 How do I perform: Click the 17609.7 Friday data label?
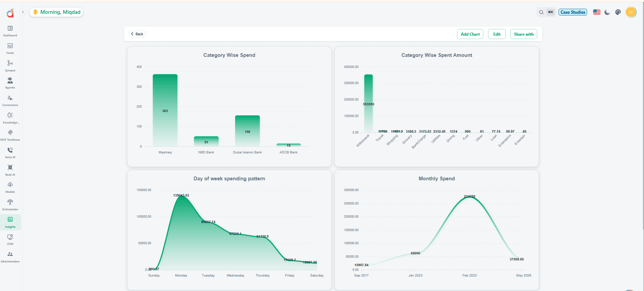[290, 260]
